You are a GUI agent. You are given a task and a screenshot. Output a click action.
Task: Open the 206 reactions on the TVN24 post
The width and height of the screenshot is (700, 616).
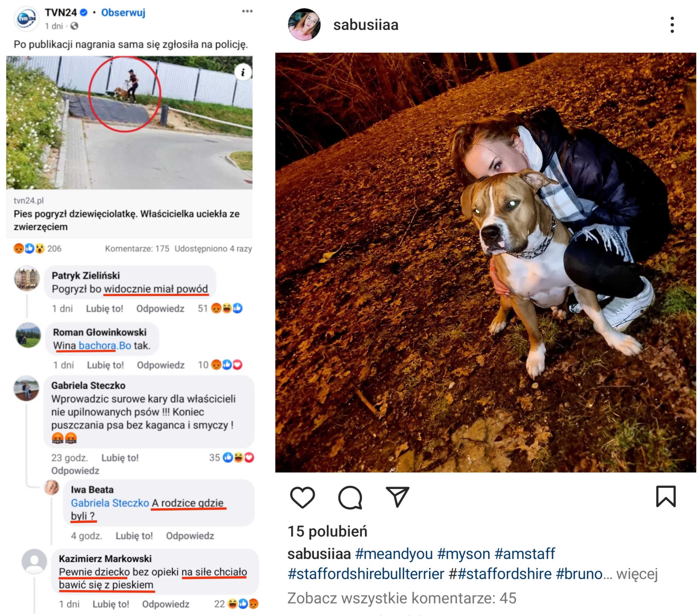coord(37,248)
